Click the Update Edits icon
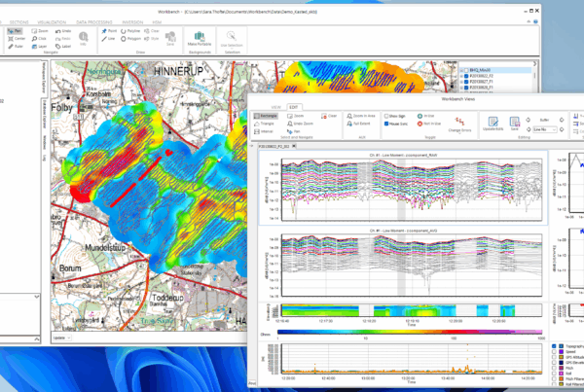The width and height of the screenshot is (584, 392). pos(493,123)
